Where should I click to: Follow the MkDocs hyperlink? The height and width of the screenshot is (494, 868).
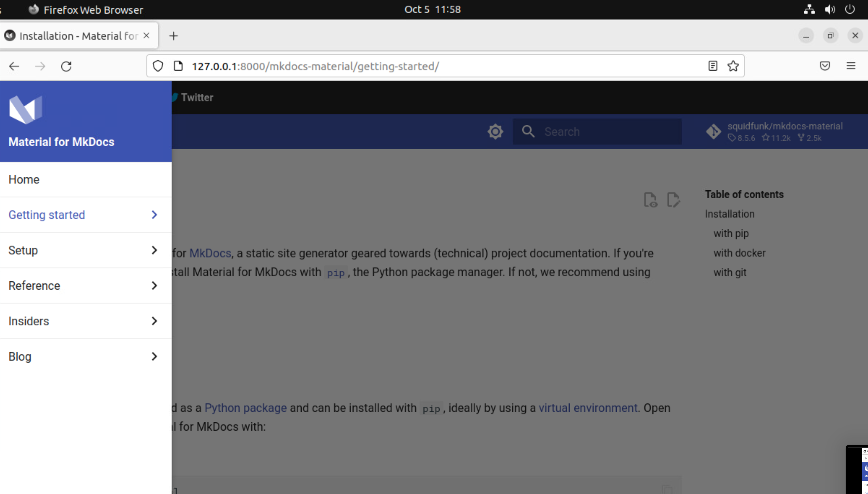point(210,253)
